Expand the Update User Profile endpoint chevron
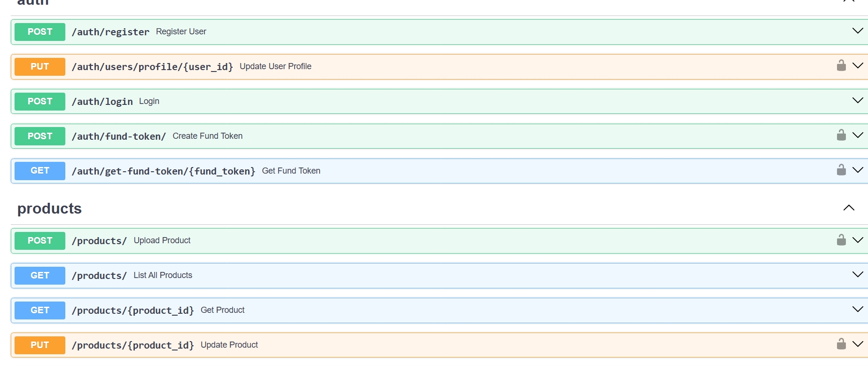Viewport: 868px width, 366px height. [858, 66]
